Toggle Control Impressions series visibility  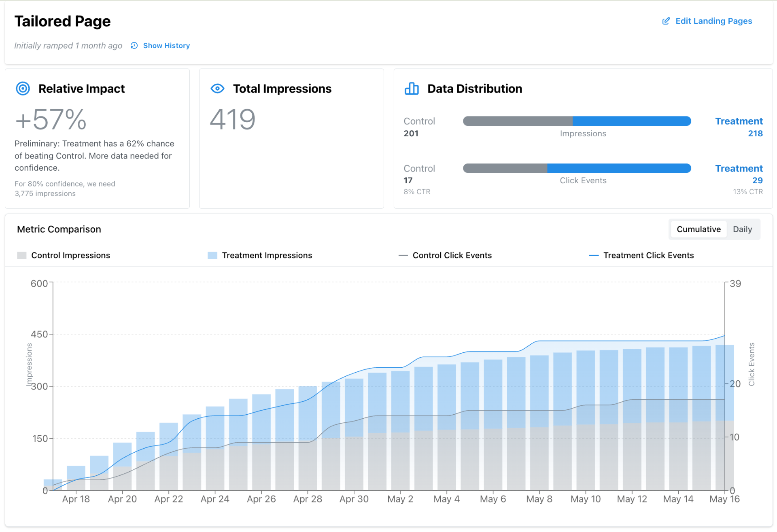pos(70,255)
